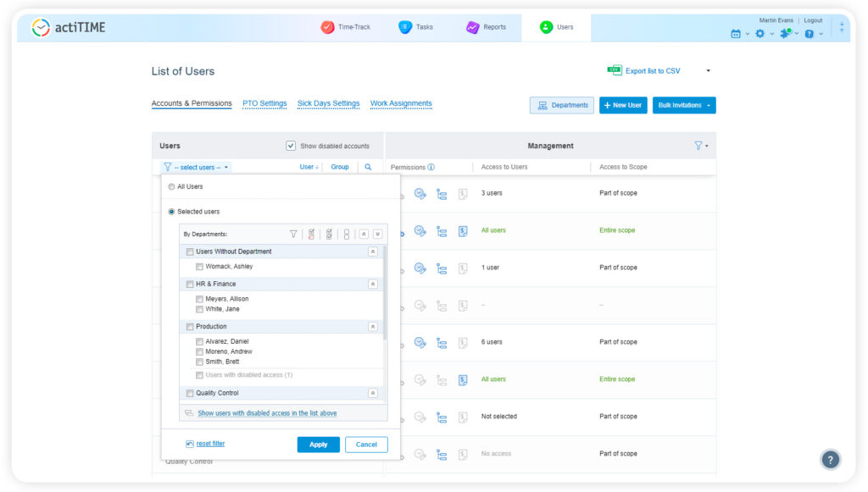
Task: Expand the Export list to CSV dropdown arrow
Action: click(x=709, y=70)
